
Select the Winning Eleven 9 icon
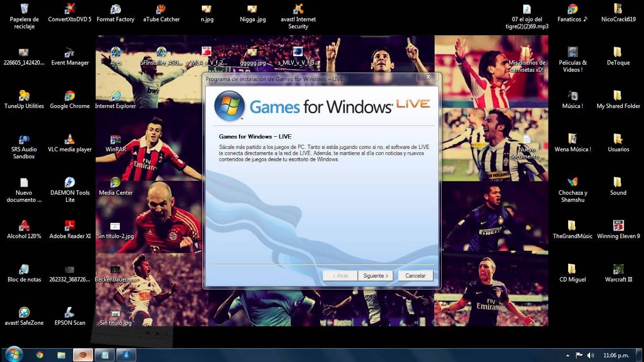[x=618, y=230]
